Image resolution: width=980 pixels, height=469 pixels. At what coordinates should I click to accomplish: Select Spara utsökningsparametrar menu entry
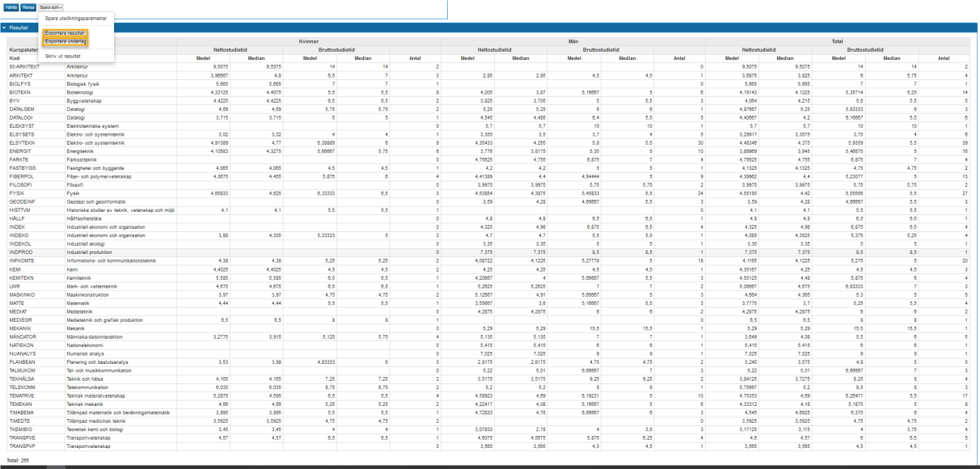(75, 18)
